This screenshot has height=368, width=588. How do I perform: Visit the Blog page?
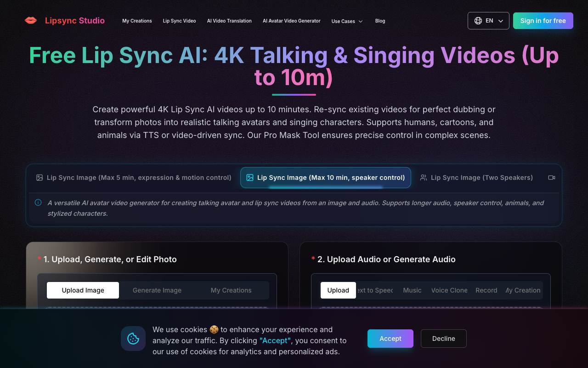380,21
